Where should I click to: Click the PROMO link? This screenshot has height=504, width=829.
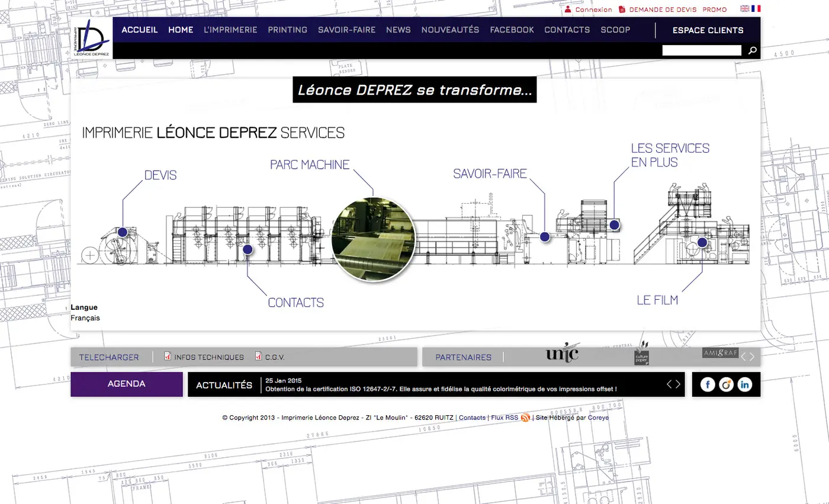coord(715,9)
